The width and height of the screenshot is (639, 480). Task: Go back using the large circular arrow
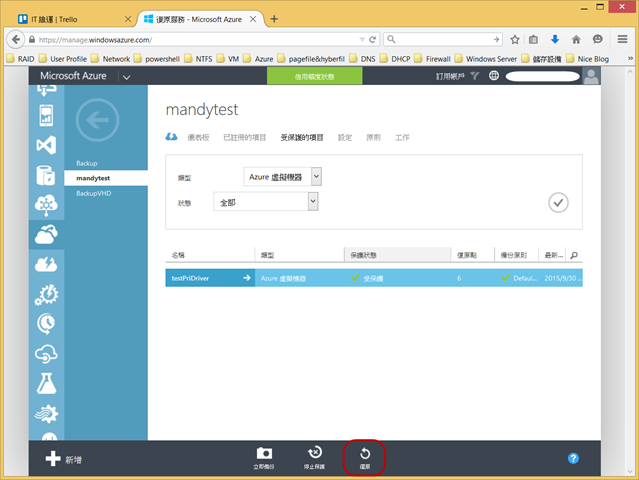click(x=97, y=120)
